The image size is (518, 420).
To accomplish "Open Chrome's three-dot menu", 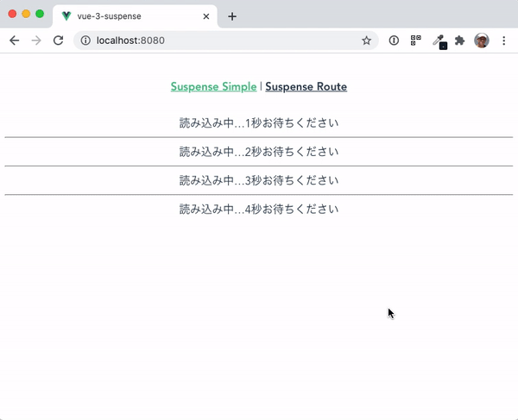I will [x=503, y=41].
